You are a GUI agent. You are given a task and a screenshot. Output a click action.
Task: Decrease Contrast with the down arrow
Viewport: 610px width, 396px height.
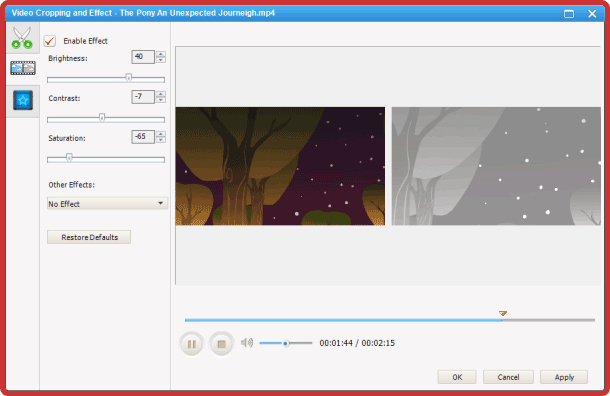tap(161, 100)
